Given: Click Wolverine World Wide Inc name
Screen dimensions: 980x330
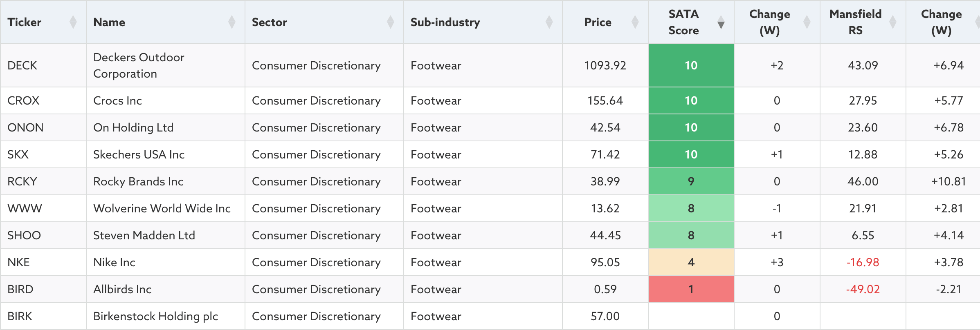Looking at the screenshot, I should [x=162, y=208].
